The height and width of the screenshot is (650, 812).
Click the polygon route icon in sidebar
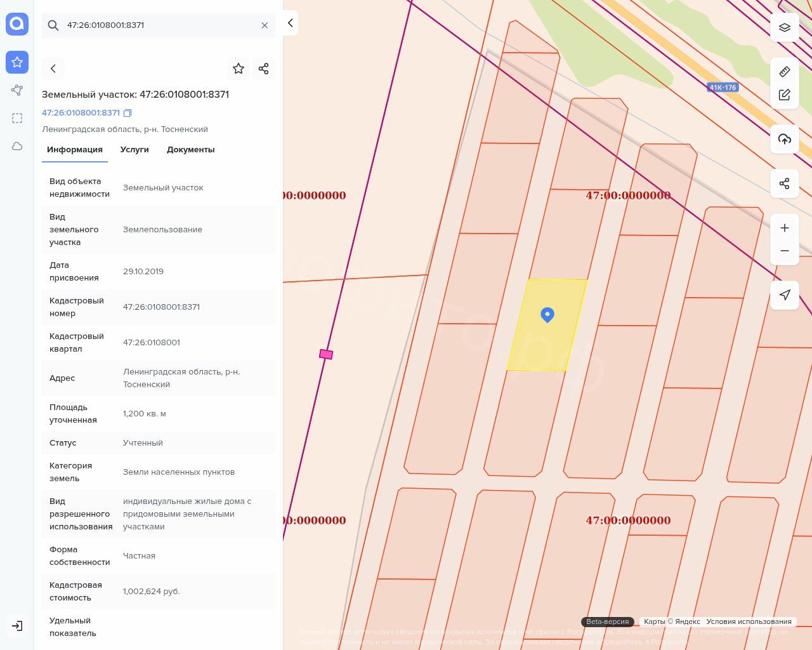[17, 90]
